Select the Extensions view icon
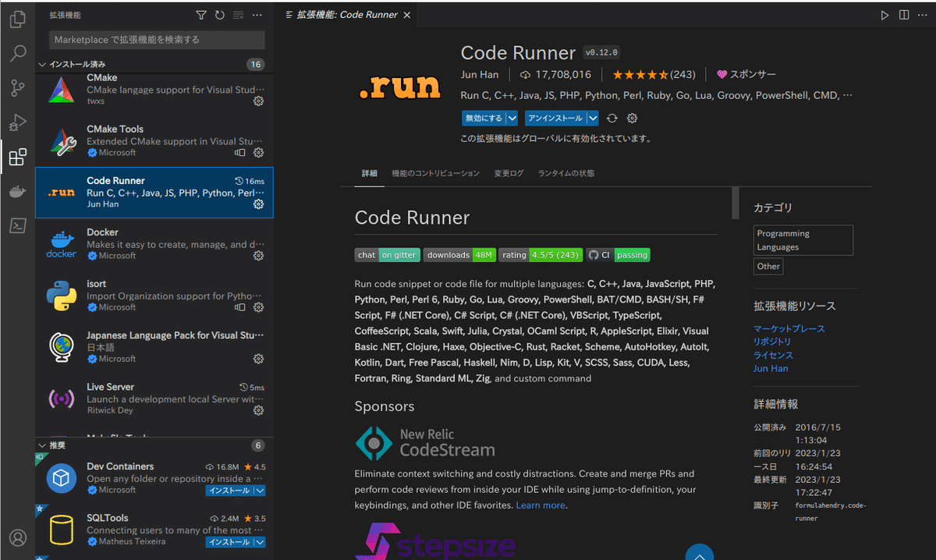The width and height of the screenshot is (936, 560). tap(17, 158)
